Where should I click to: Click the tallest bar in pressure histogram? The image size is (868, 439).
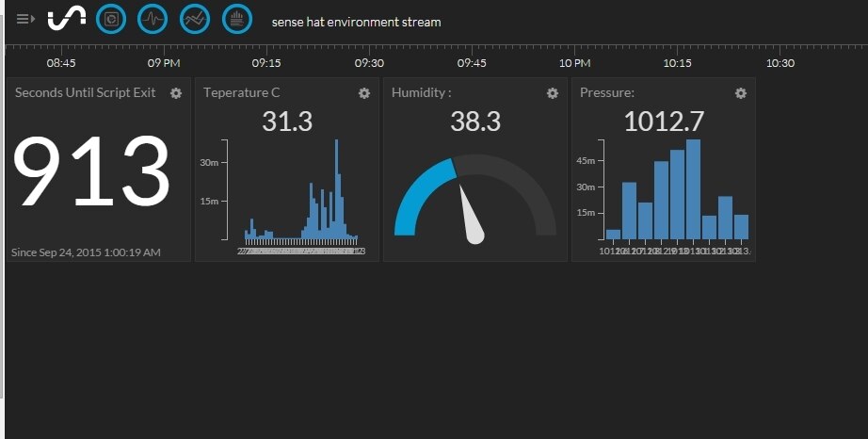pos(693,189)
